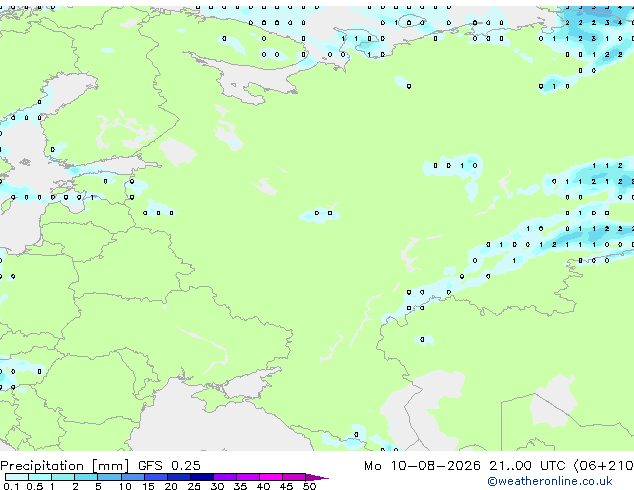
Task: Pick the bright magenta legend swatch
Action: 271,477
